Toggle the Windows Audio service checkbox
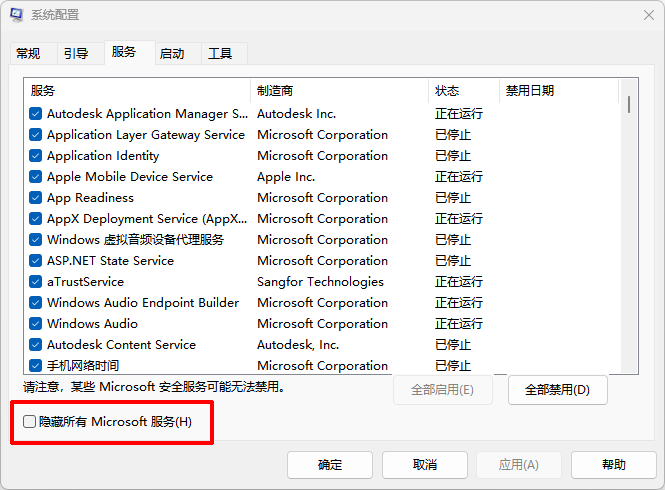The width and height of the screenshot is (665, 490). [36, 324]
